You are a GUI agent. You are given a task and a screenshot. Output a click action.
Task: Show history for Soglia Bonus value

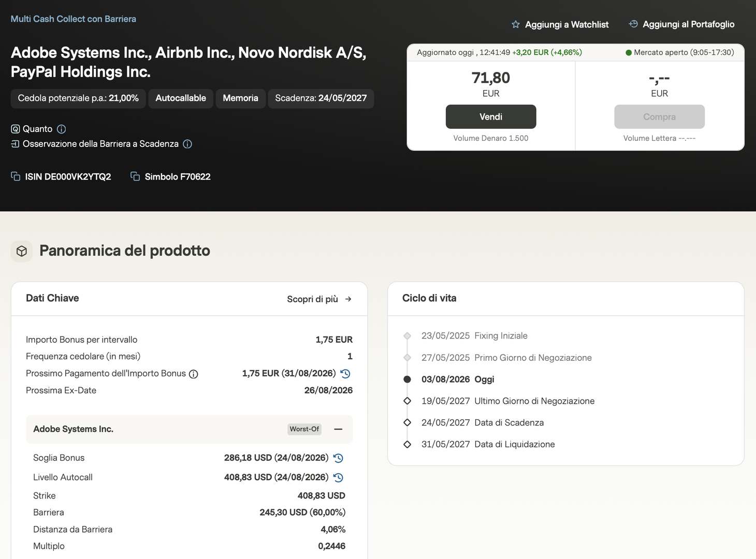338,458
